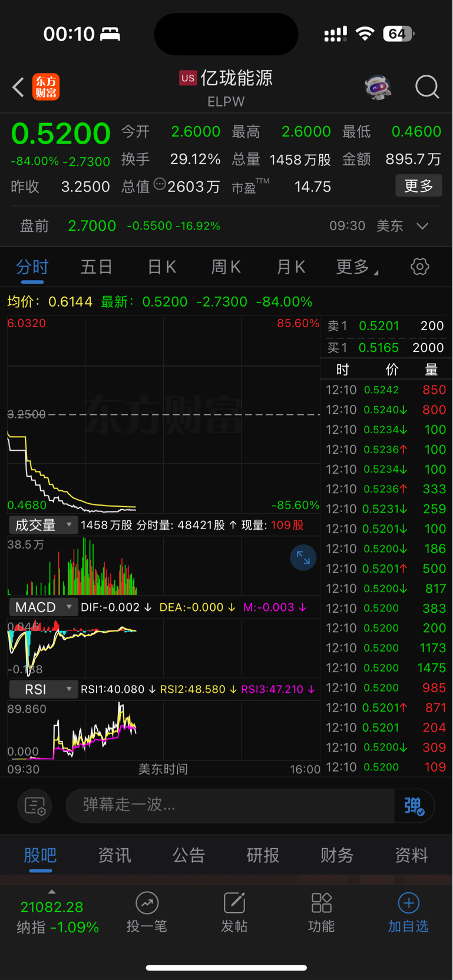Image resolution: width=453 pixels, height=980 pixels.
Task: Tap the search magnifier icon
Action: point(427,87)
